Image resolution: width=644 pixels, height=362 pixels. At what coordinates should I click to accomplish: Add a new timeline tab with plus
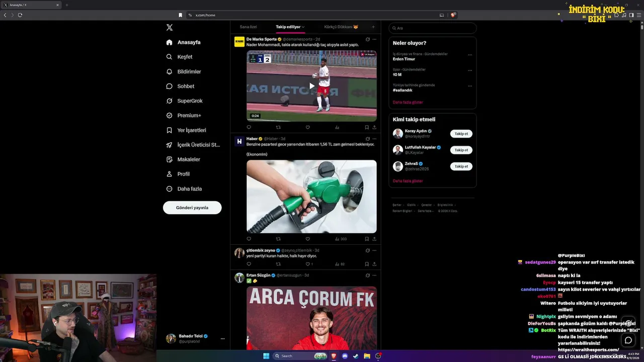(373, 27)
